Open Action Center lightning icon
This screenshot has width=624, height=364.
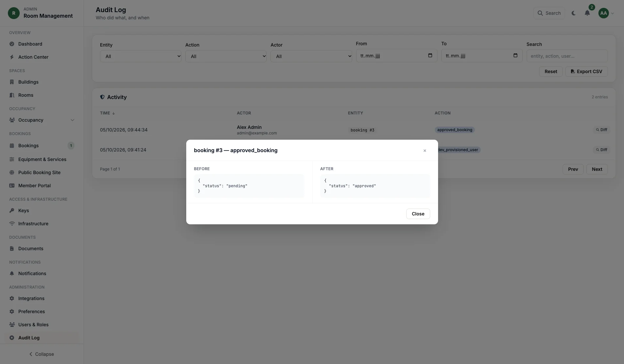pos(12,57)
